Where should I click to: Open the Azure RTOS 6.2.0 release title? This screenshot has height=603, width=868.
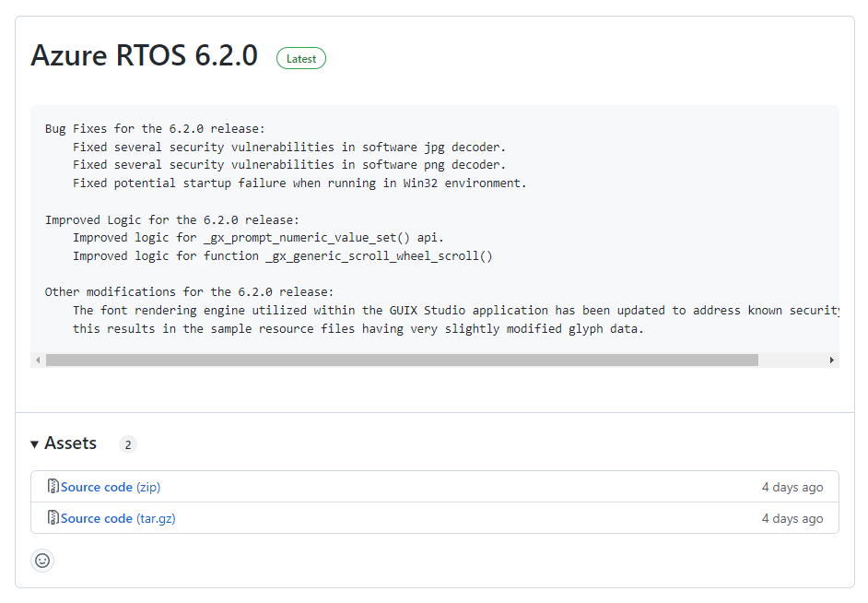click(x=145, y=55)
